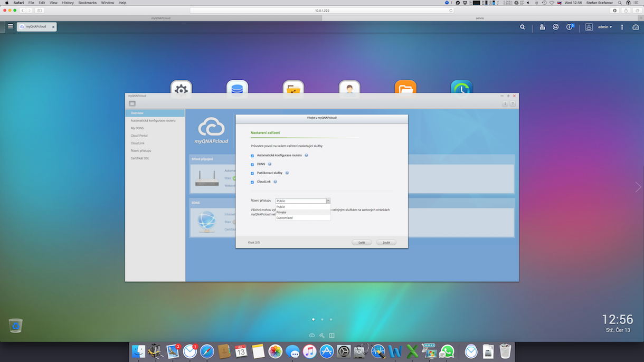This screenshot has height=362, width=644.
Task: Toggle the Publikovací služby checkbox
Action: click(252, 173)
